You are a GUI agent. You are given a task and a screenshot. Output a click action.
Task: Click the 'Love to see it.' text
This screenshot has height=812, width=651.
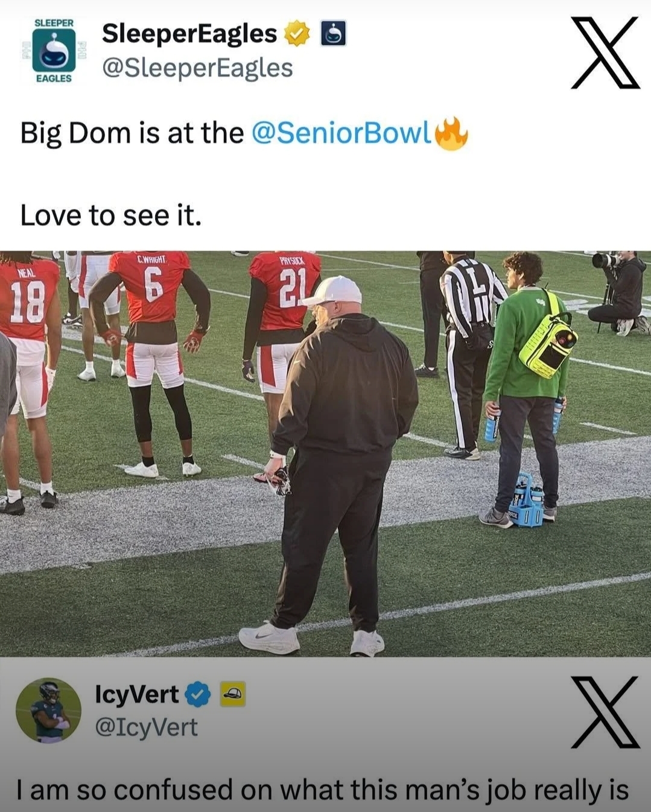click(x=111, y=216)
